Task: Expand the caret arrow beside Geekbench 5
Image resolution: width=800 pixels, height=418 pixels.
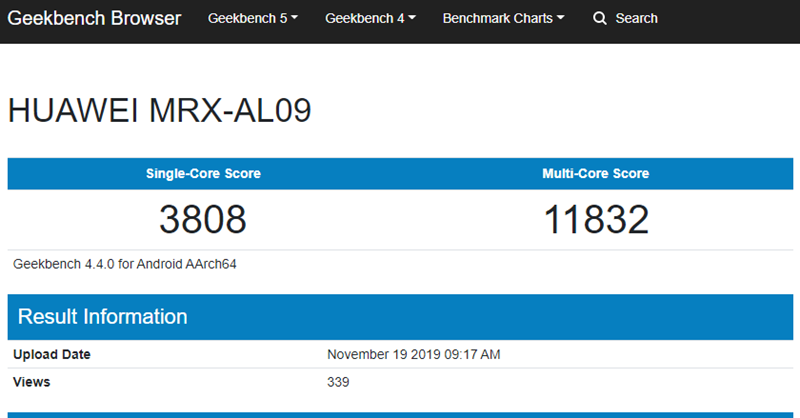Action: pyautogui.click(x=294, y=18)
